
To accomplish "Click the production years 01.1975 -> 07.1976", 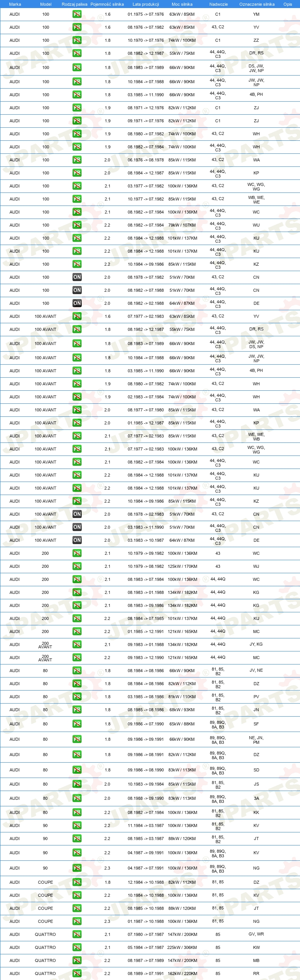I will coord(146,14).
